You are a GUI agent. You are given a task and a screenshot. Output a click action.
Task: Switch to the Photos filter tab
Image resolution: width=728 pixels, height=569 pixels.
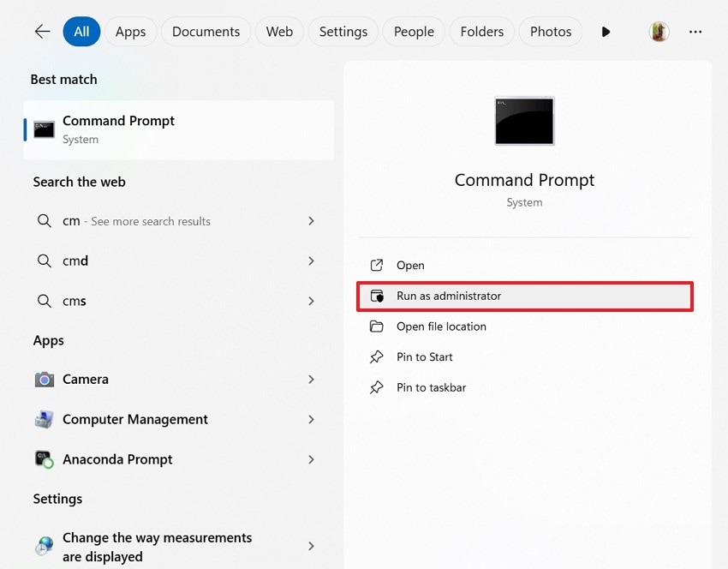pos(551,32)
